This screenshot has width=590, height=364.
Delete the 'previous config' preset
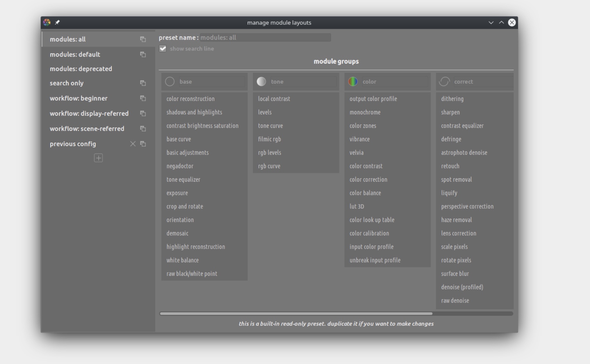(x=133, y=144)
